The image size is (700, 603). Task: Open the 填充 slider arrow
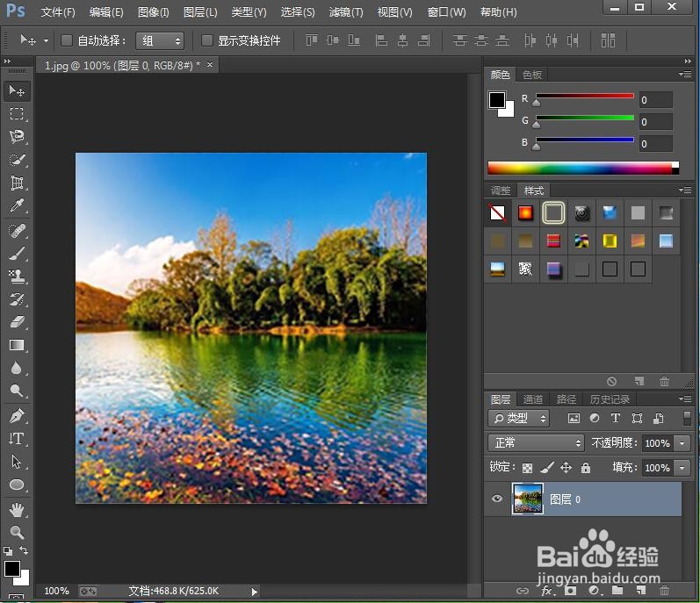point(682,468)
